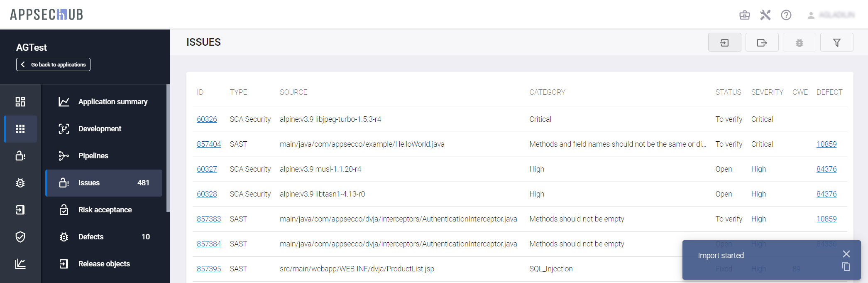The height and width of the screenshot is (283, 868).
Task: Click the bug defect toolbar icon
Action: (799, 42)
